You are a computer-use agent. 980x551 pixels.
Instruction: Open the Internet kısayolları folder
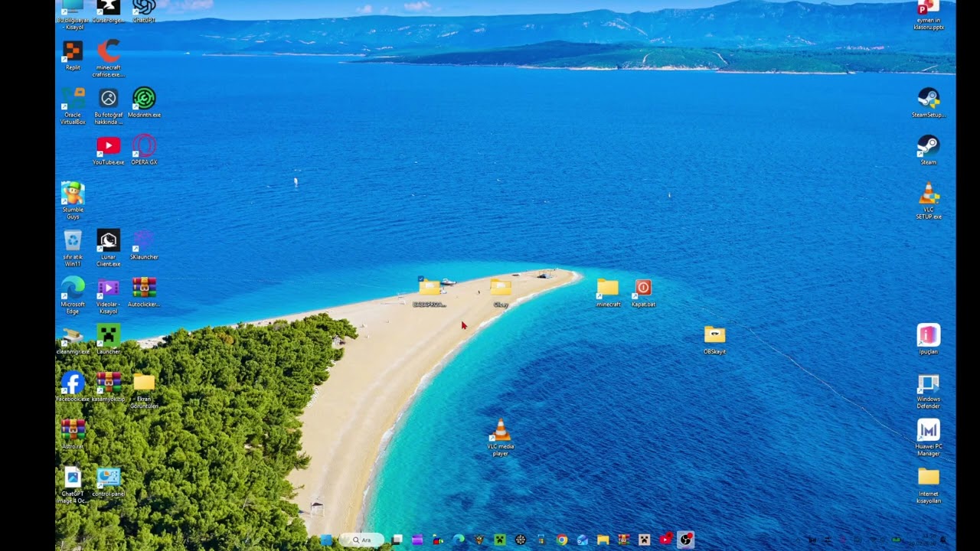click(x=929, y=485)
